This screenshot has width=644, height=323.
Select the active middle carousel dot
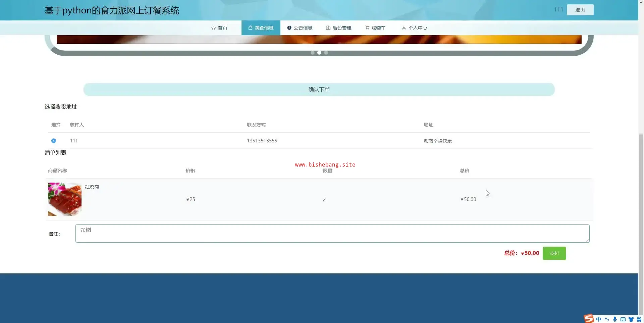coord(319,53)
